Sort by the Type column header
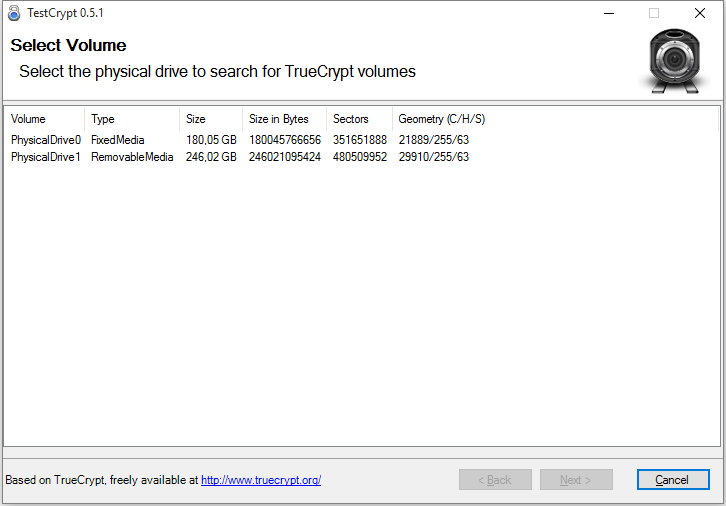The height and width of the screenshot is (506, 726). 132,119
